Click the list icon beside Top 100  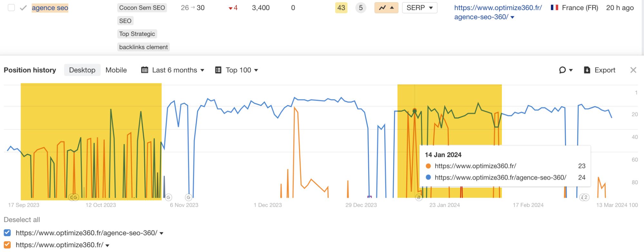[x=218, y=70]
